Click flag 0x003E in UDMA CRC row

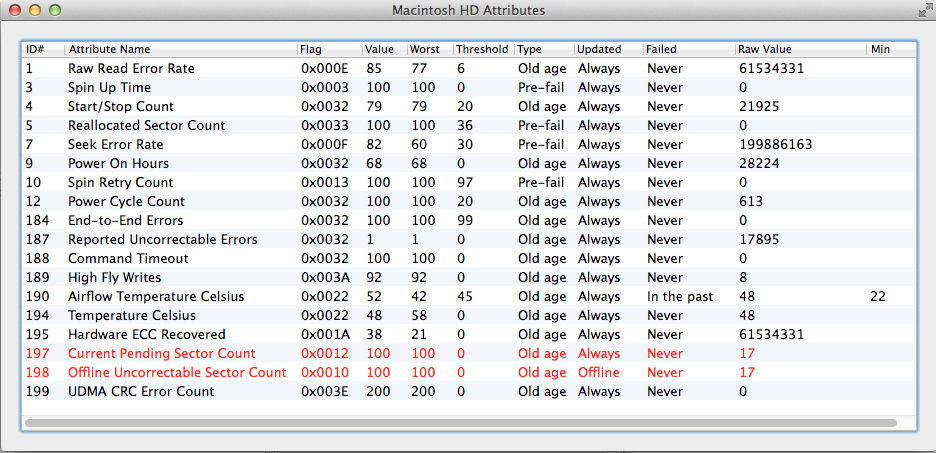pos(325,392)
